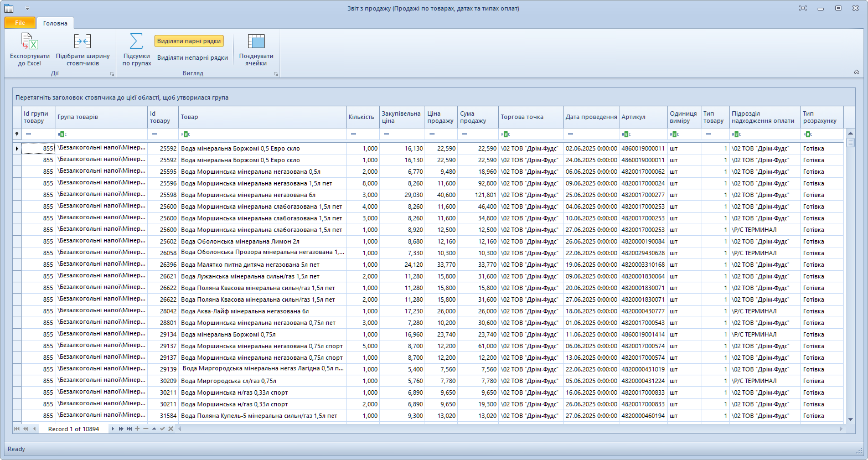Jump to the previous page of records
This screenshot has height=460, width=868.
(x=25, y=429)
